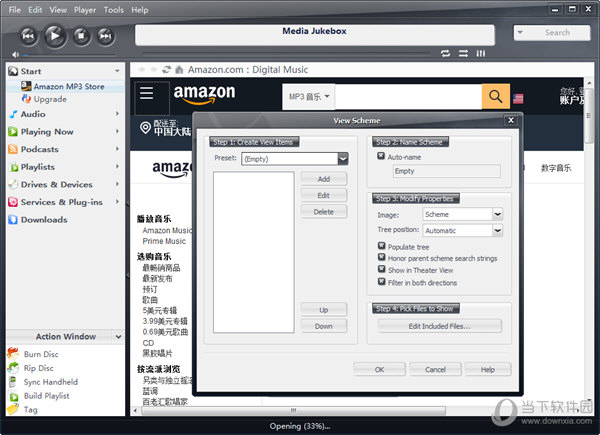Toggle Honor parent scheme search strings
Viewport: 600px width, 435px height.
click(x=382, y=257)
